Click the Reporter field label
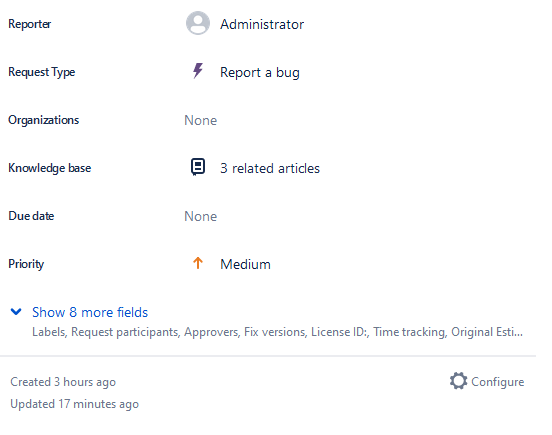The image size is (552, 435). click(x=30, y=24)
